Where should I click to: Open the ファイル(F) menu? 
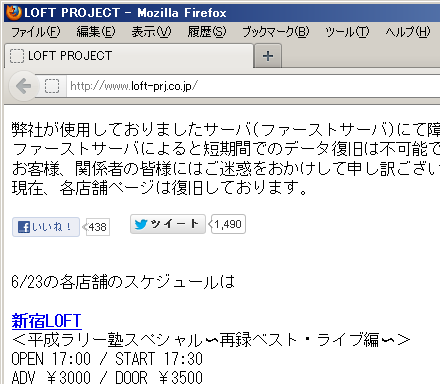click(x=36, y=32)
